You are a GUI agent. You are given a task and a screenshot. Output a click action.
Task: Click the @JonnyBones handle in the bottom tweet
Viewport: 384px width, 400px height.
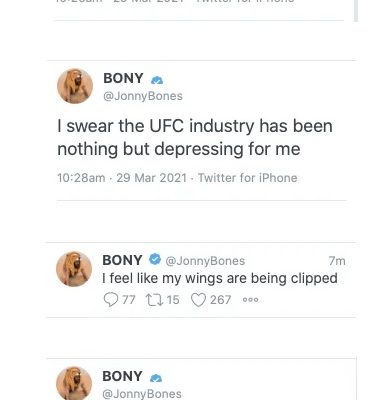pos(142,394)
